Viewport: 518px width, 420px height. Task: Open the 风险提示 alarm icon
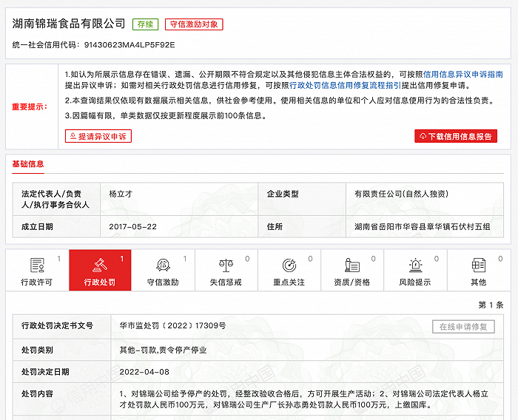[x=415, y=265]
